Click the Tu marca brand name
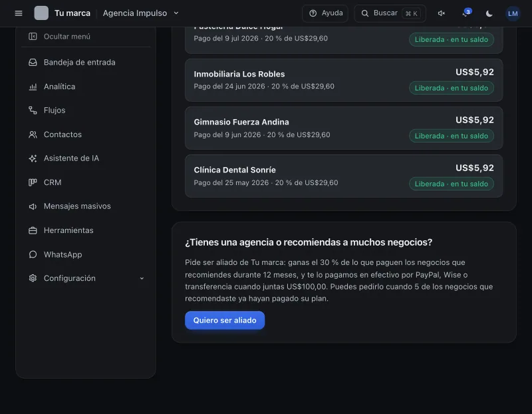The image size is (532, 414). coord(72,13)
